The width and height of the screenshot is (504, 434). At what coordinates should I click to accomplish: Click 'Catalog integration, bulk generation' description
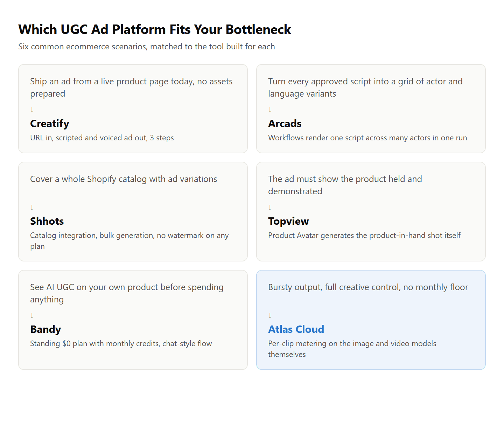pos(129,241)
